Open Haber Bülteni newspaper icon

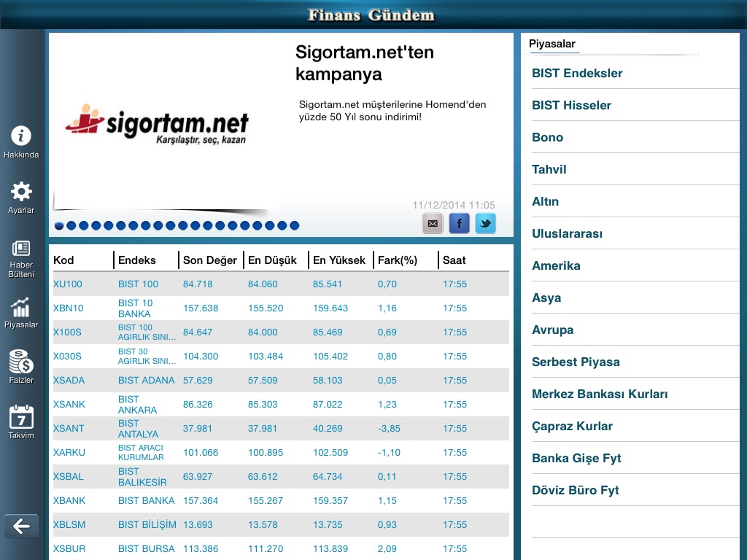pos(21,248)
